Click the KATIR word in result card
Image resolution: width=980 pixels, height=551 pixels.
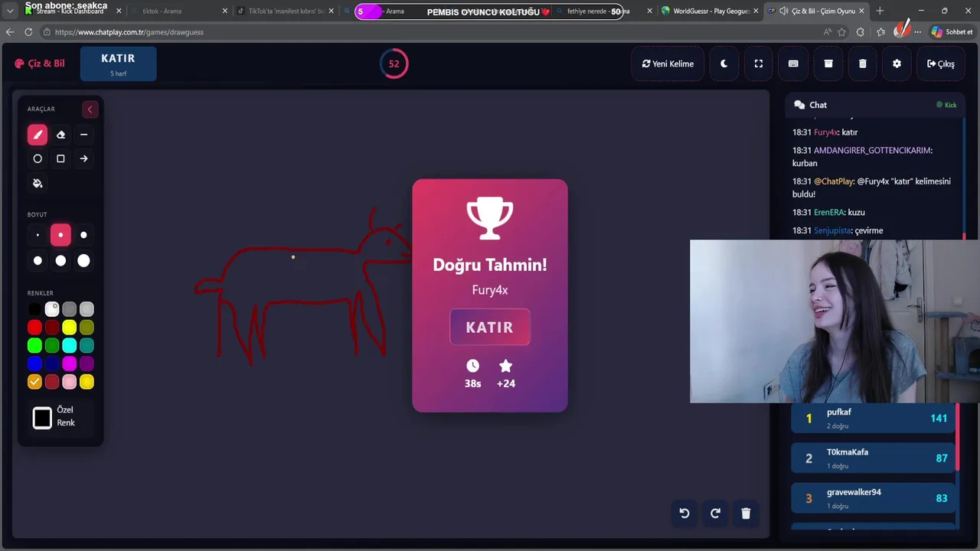click(490, 328)
